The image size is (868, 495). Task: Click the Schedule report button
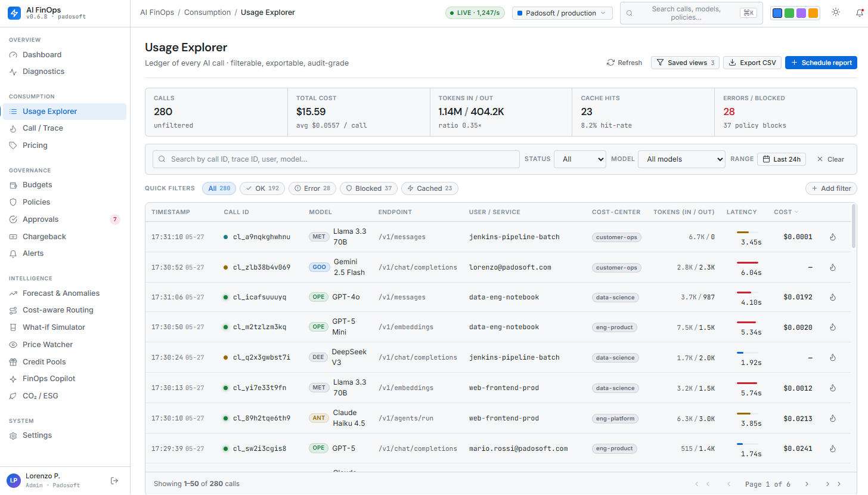[821, 63]
